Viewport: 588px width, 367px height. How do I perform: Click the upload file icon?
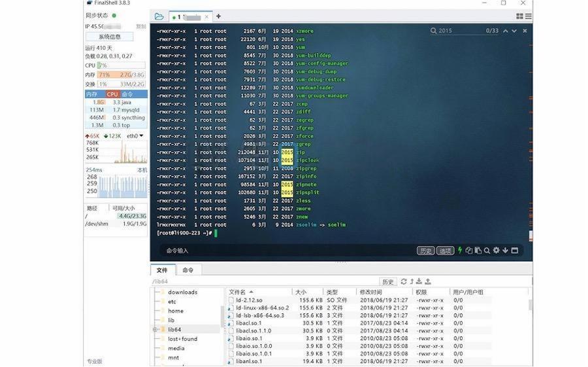coord(427,281)
